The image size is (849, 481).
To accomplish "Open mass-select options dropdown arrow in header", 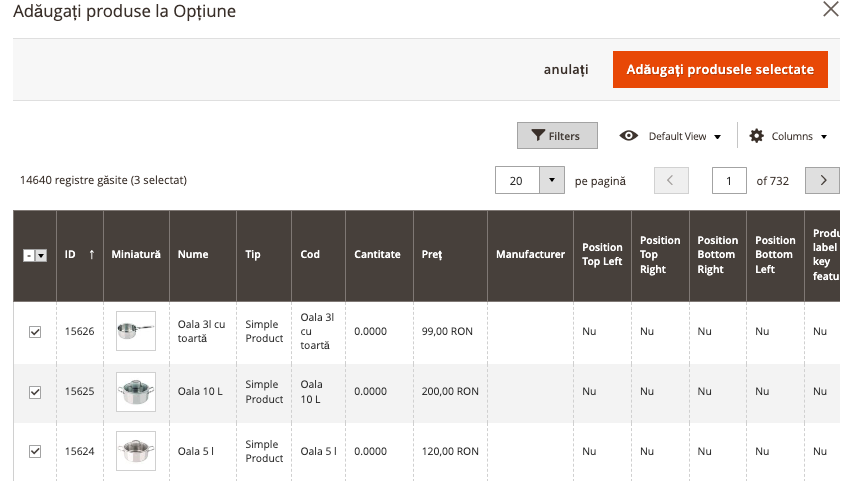I will [x=41, y=255].
